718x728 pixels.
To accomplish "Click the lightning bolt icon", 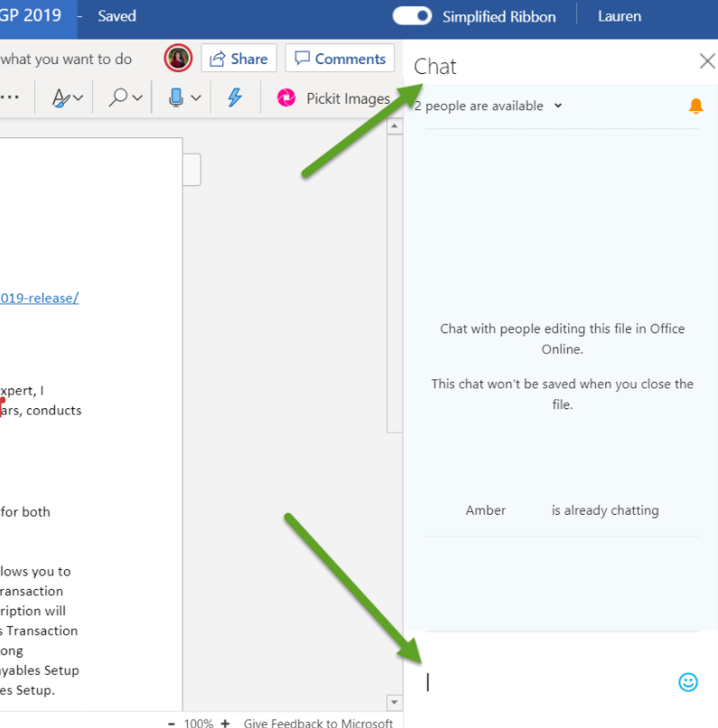I will (x=235, y=98).
